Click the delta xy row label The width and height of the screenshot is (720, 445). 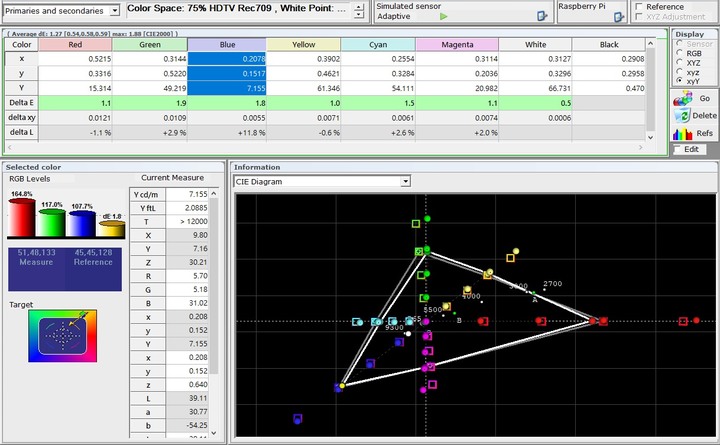(x=22, y=118)
